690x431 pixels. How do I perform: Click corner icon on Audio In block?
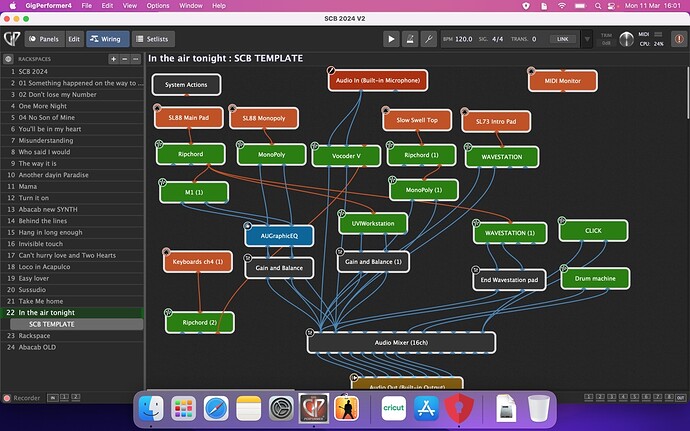click(331, 70)
